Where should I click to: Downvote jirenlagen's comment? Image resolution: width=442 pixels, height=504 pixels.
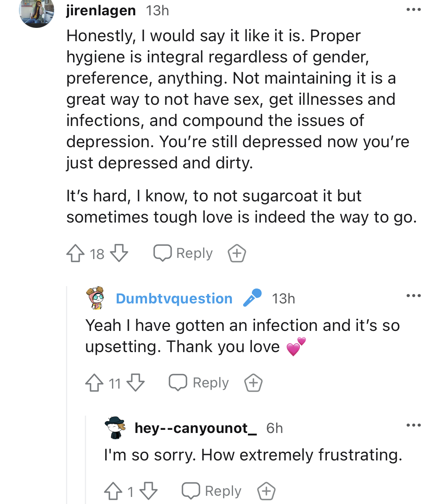tap(119, 253)
